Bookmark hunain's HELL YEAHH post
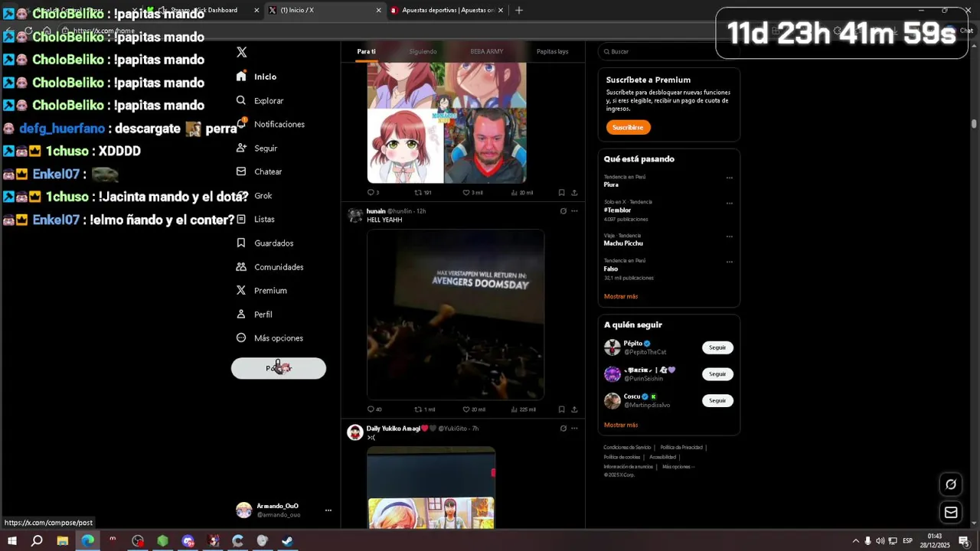 561,409
